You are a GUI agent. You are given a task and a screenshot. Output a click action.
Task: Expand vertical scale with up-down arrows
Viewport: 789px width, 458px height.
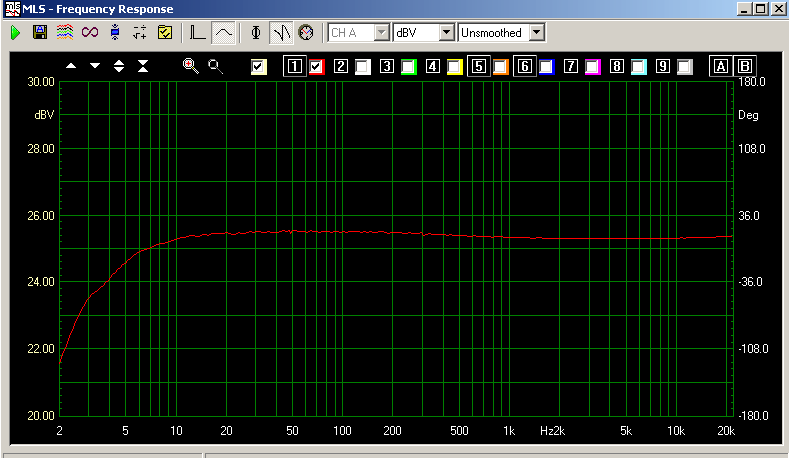point(119,66)
